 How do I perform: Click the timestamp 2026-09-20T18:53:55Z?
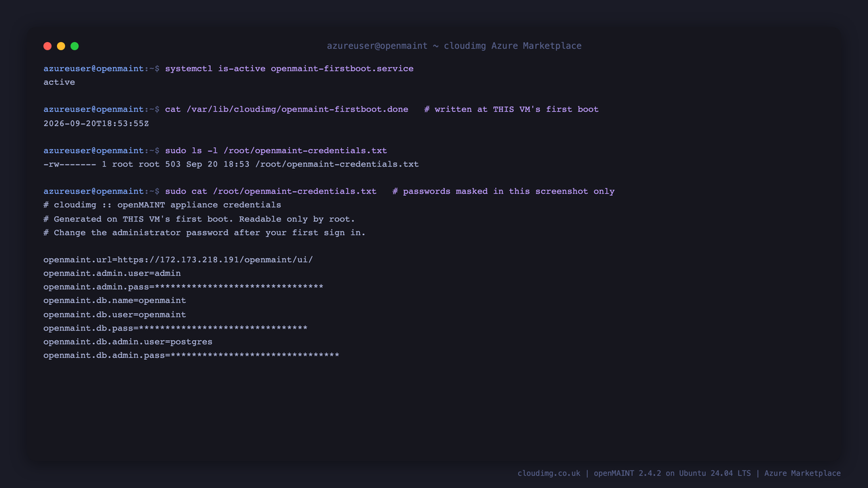click(x=96, y=123)
